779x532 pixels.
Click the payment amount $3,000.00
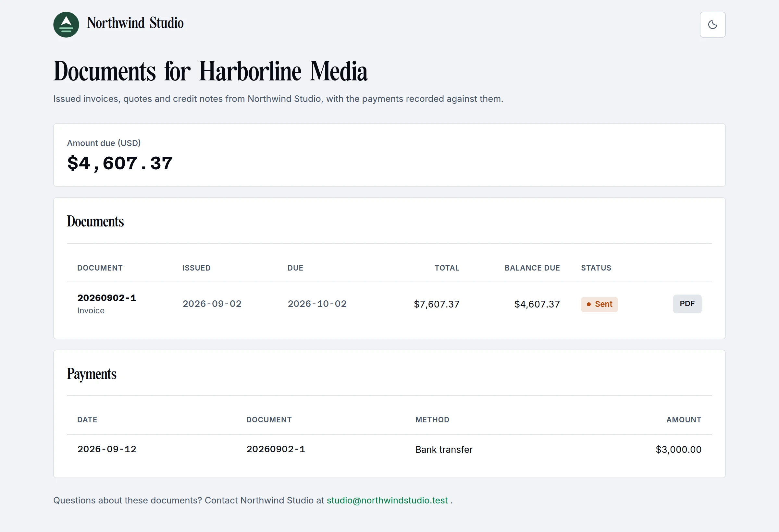pos(678,450)
